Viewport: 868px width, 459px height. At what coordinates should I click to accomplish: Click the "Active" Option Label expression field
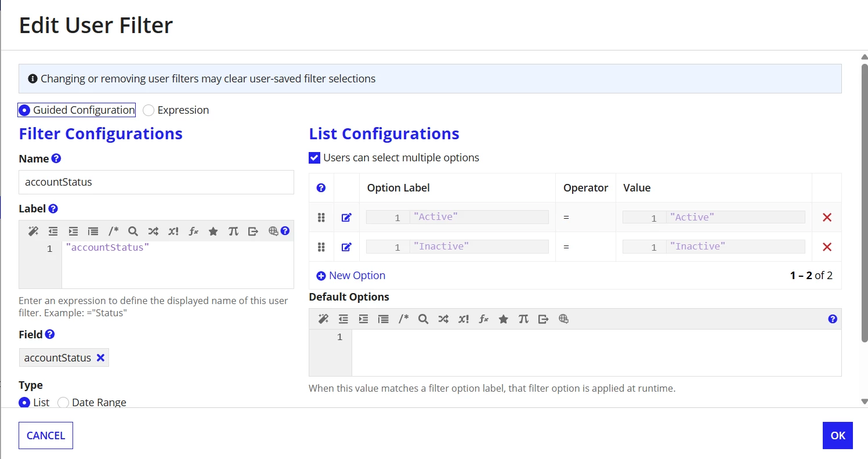point(457,217)
